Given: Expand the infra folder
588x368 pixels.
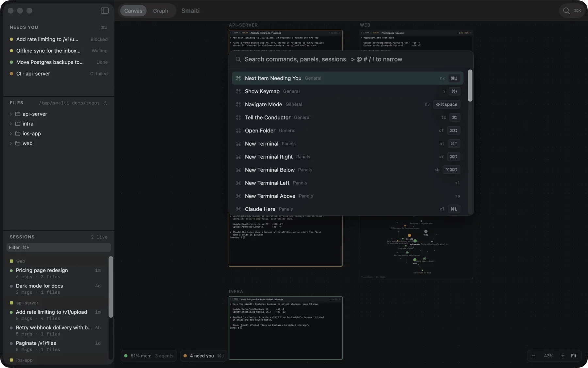Looking at the screenshot, I should tap(11, 124).
